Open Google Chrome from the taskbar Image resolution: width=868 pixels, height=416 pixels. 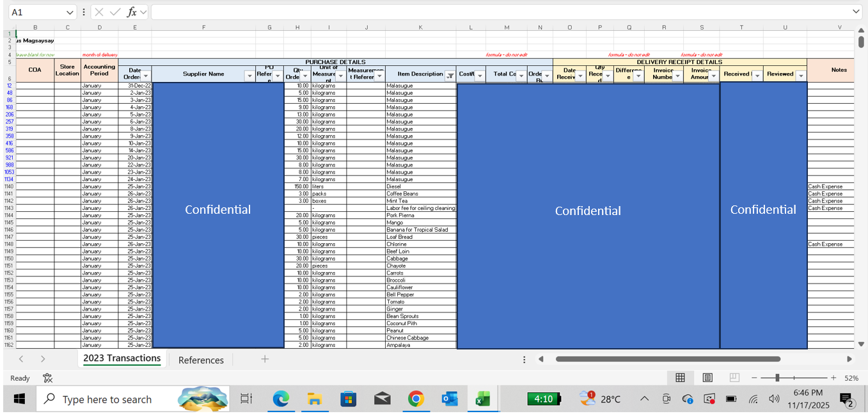click(x=416, y=399)
